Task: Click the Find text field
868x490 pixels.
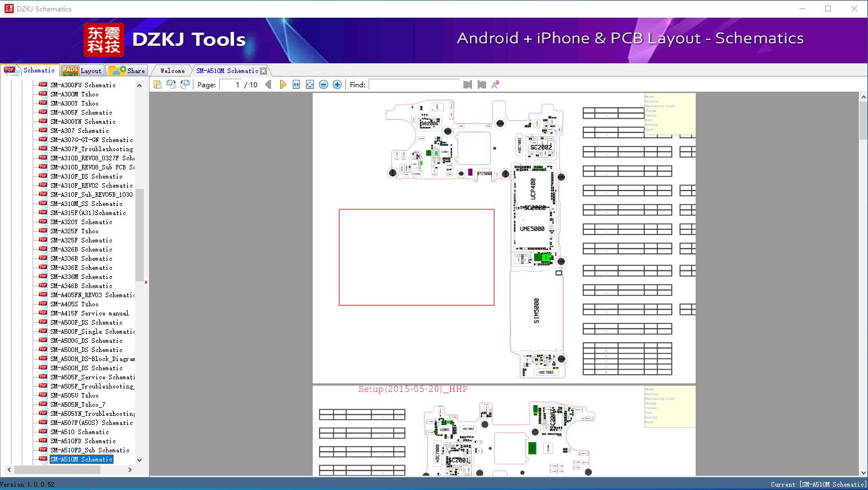Action: pyautogui.click(x=414, y=84)
